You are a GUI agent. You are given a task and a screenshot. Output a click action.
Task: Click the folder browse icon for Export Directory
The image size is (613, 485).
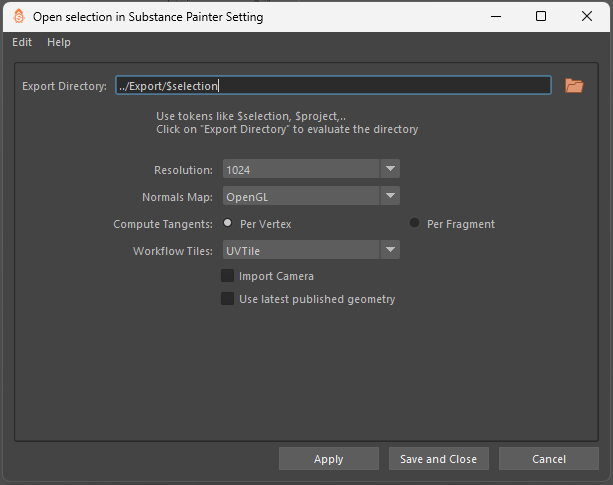573,86
